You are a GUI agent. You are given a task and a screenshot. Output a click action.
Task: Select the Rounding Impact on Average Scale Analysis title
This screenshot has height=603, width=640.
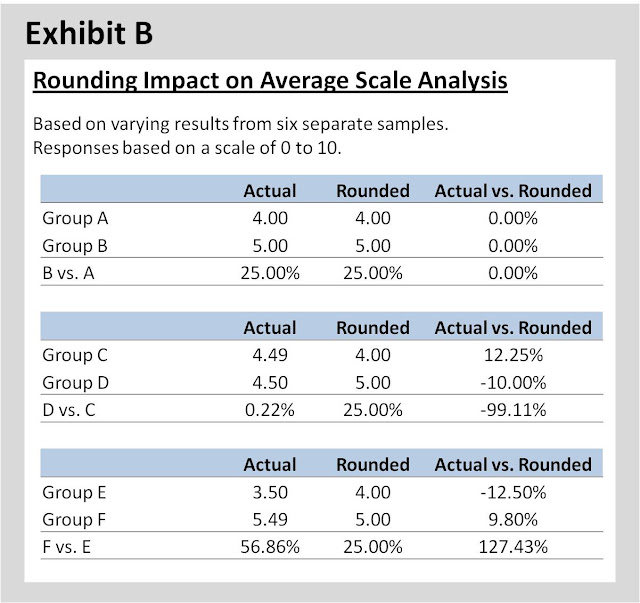coord(270,81)
